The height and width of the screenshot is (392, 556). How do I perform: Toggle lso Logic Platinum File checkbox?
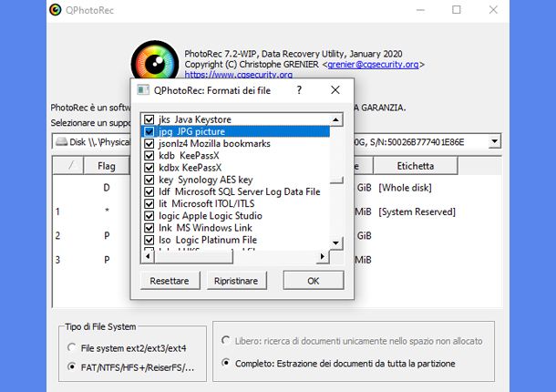coord(149,240)
